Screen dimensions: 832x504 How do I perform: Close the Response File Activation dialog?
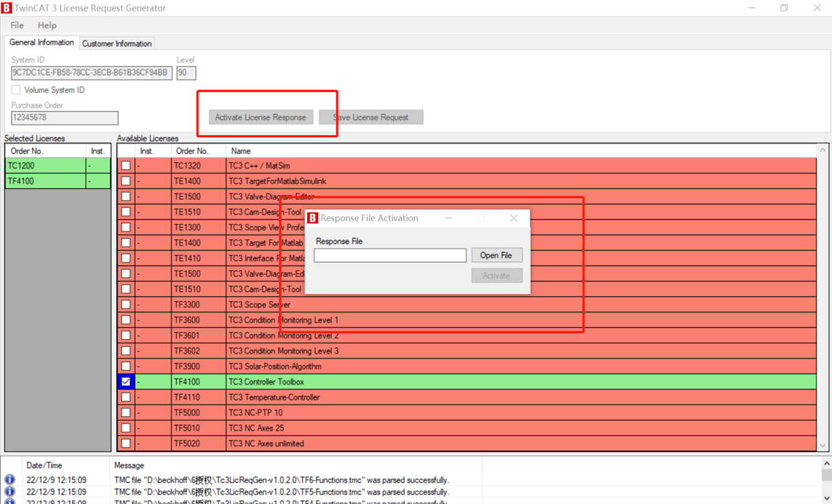tap(514, 218)
